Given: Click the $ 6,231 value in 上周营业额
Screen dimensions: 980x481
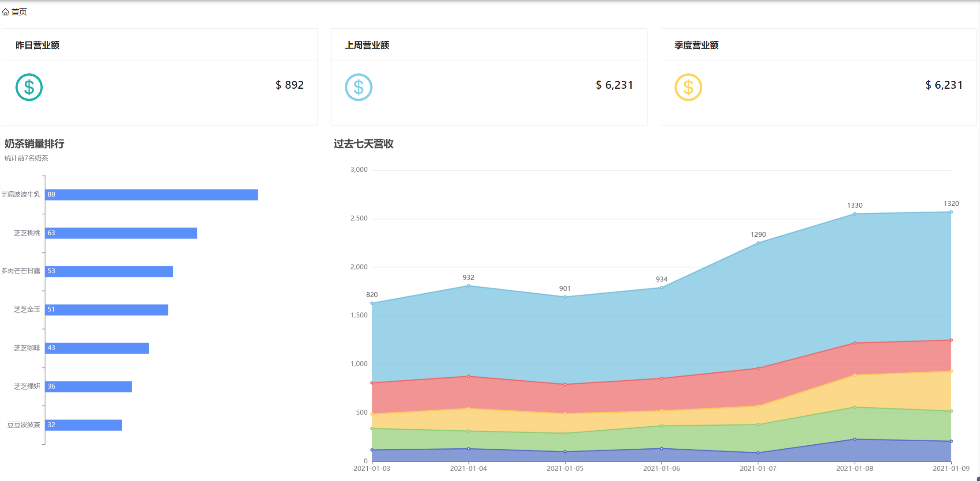Looking at the screenshot, I should (x=614, y=85).
